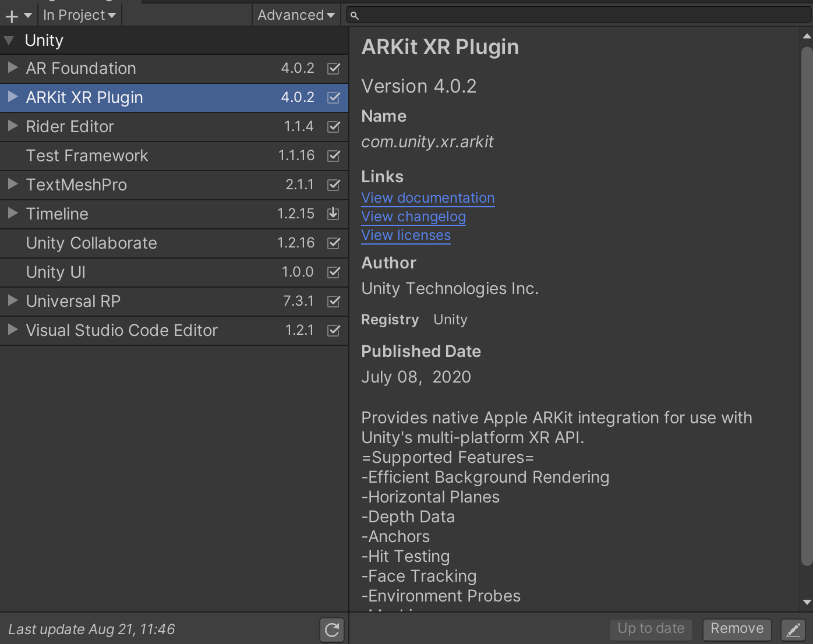Select the Timeline package
This screenshot has height=644, width=813.
click(174, 214)
